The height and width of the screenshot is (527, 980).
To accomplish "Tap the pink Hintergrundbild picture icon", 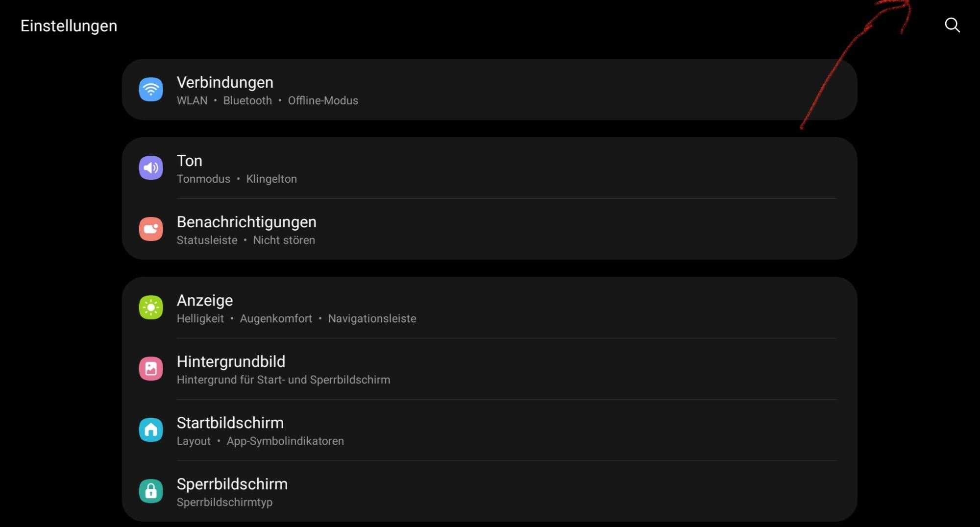I will (x=151, y=369).
